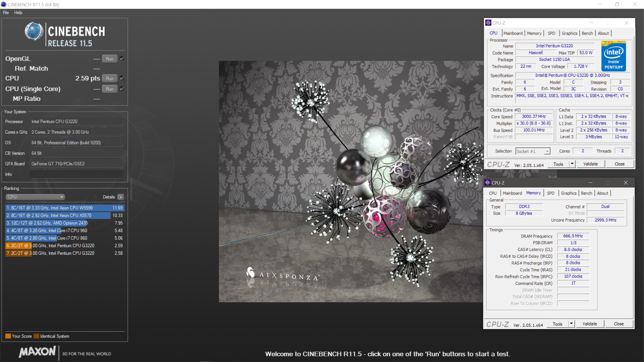
Task: Click Validate in top CPU-Z window
Action: [x=590, y=164]
